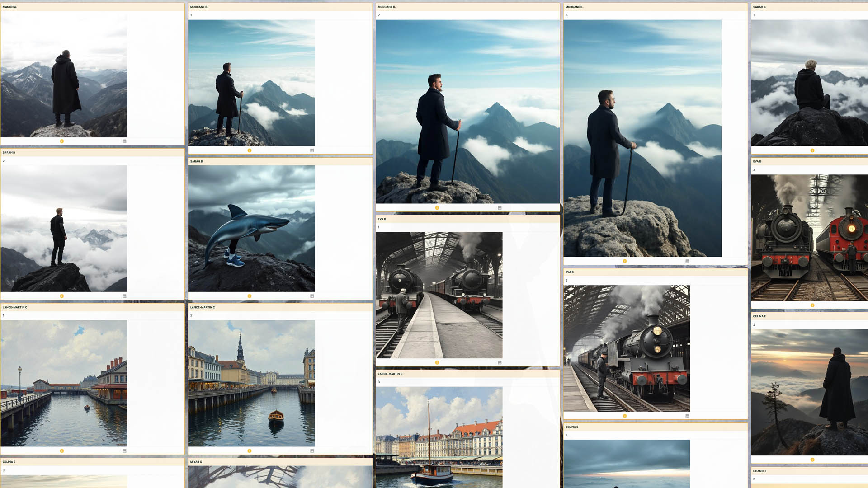Click yellow info icon on Morgane B. card 1
The image size is (868, 488).
[250, 150]
